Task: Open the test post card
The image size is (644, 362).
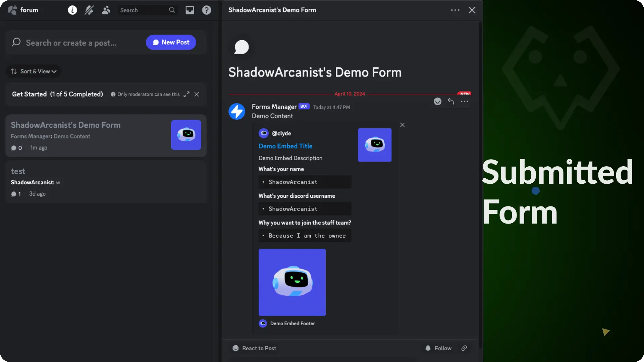Action: (106, 182)
